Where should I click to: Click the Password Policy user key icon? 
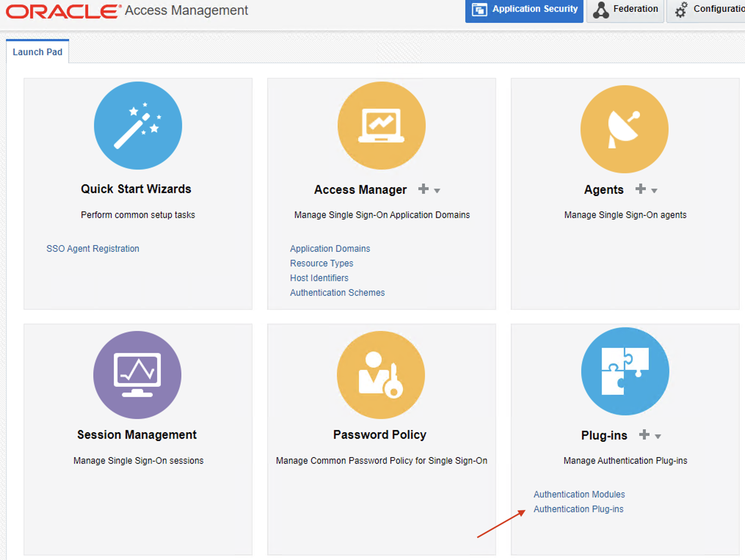(x=381, y=375)
